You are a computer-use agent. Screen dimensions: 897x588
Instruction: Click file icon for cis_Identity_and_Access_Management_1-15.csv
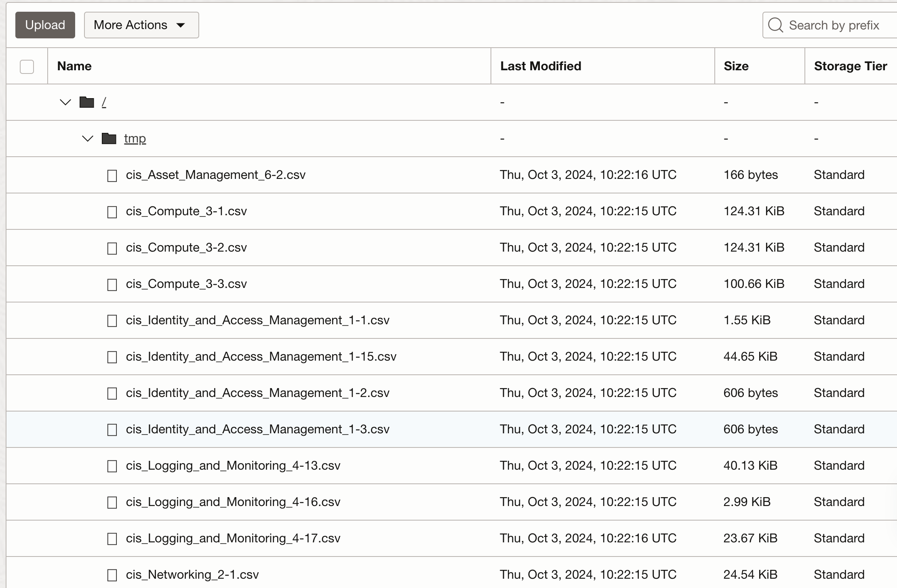[112, 357]
